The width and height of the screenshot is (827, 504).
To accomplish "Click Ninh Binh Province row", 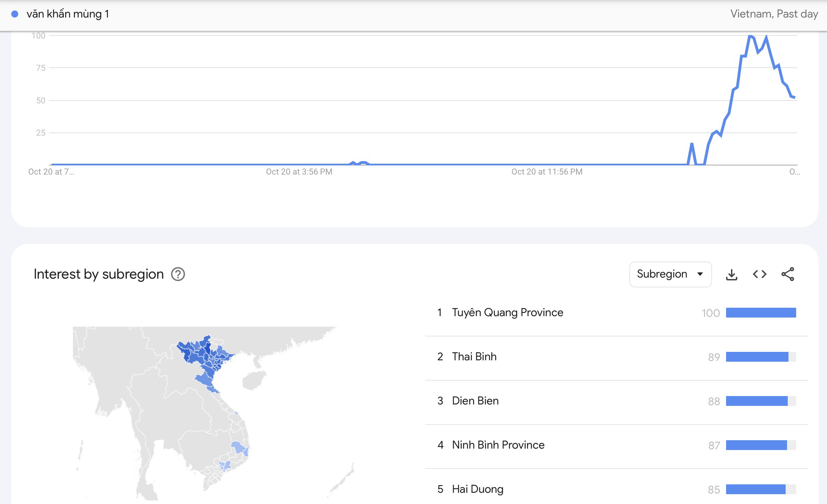I will (x=498, y=445).
